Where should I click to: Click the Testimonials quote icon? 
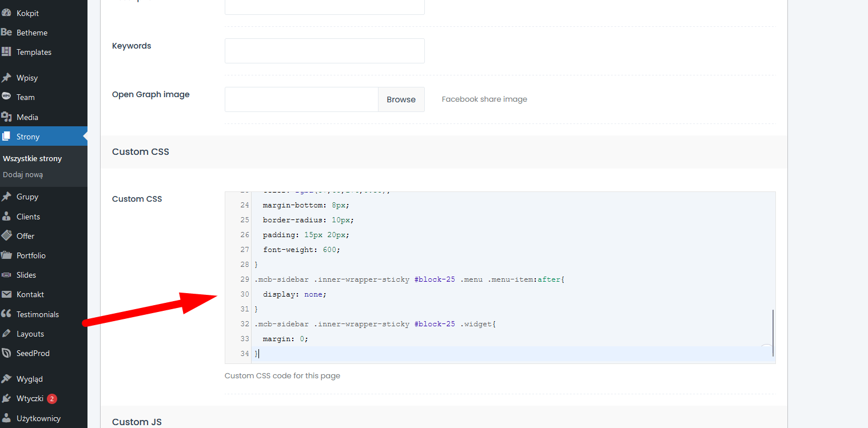click(x=6, y=314)
